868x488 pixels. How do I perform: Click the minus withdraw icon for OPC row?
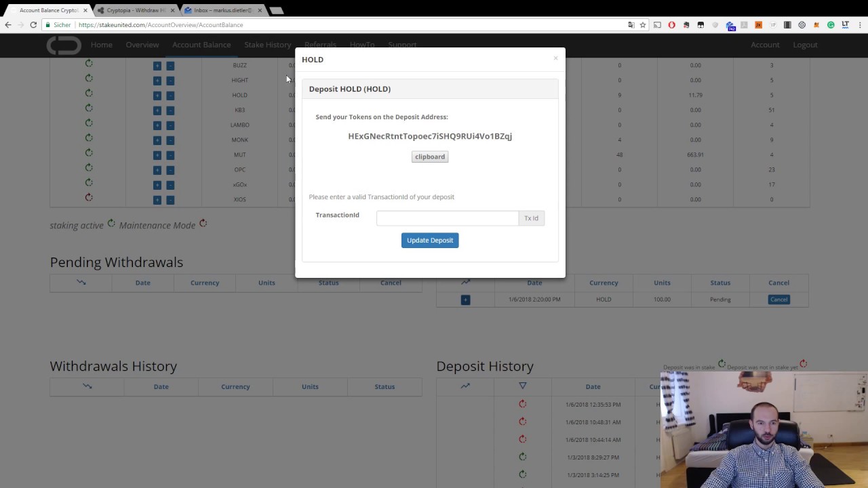(x=170, y=170)
